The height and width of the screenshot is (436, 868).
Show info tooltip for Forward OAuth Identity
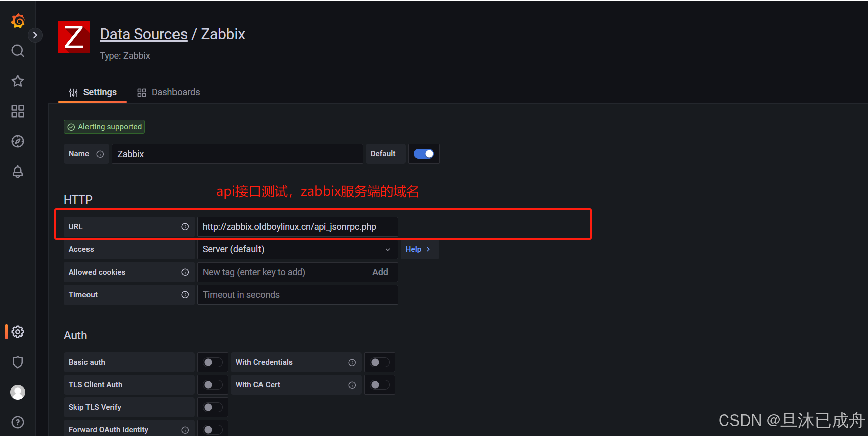pyautogui.click(x=185, y=430)
